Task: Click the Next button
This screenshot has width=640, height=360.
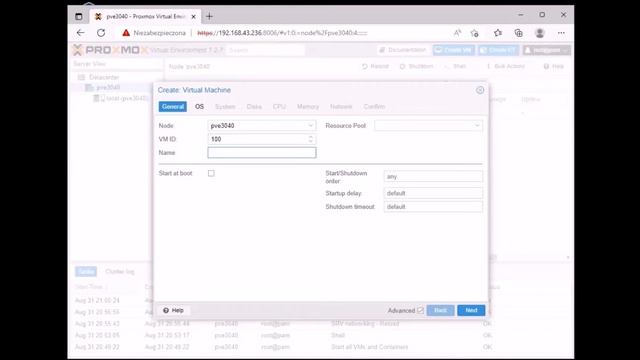Action: (x=471, y=310)
